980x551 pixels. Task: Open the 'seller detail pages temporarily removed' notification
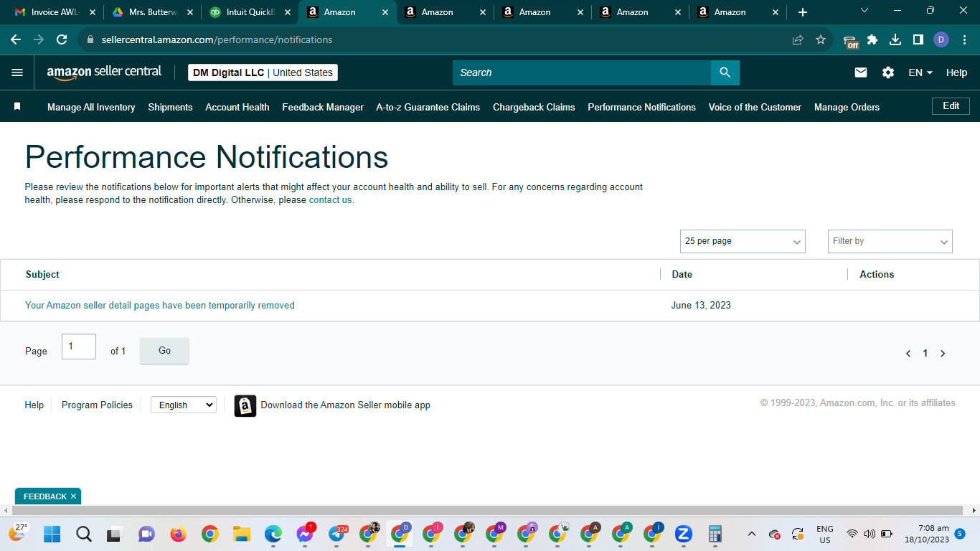click(x=160, y=306)
